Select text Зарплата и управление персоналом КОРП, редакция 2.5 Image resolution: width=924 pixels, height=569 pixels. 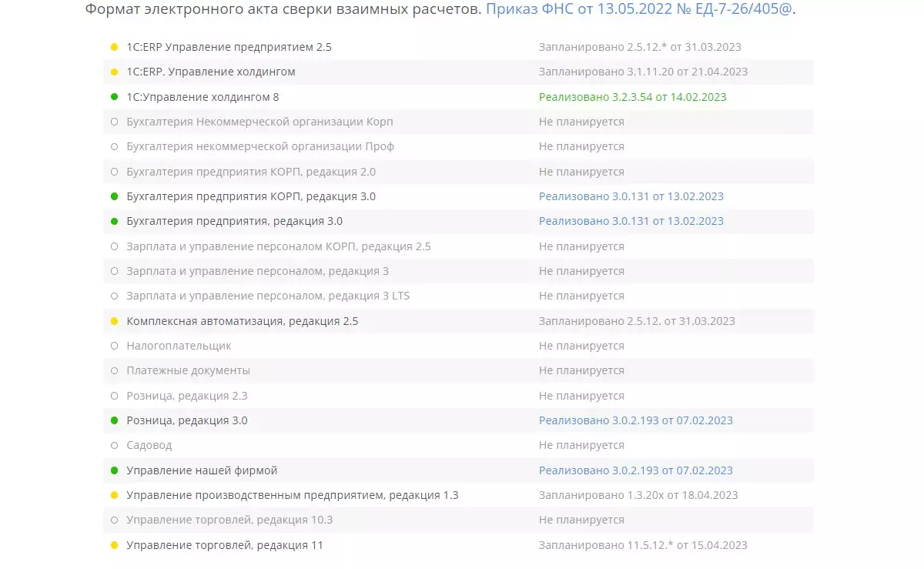point(279,246)
